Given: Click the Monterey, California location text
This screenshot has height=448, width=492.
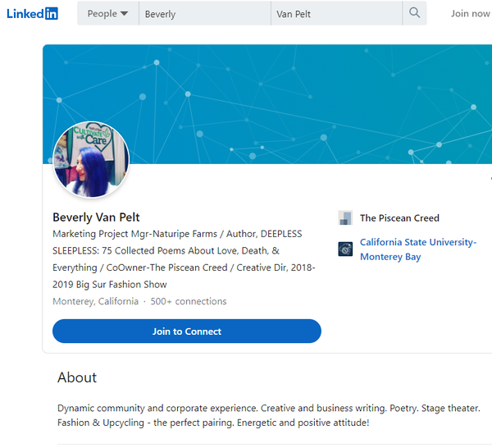Looking at the screenshot, I should coord(95,301).
